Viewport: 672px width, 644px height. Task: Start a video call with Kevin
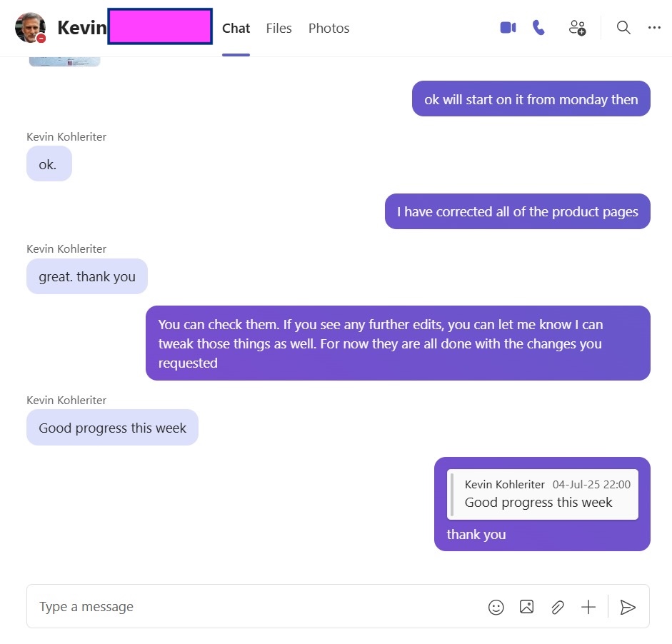pos(508,28)
